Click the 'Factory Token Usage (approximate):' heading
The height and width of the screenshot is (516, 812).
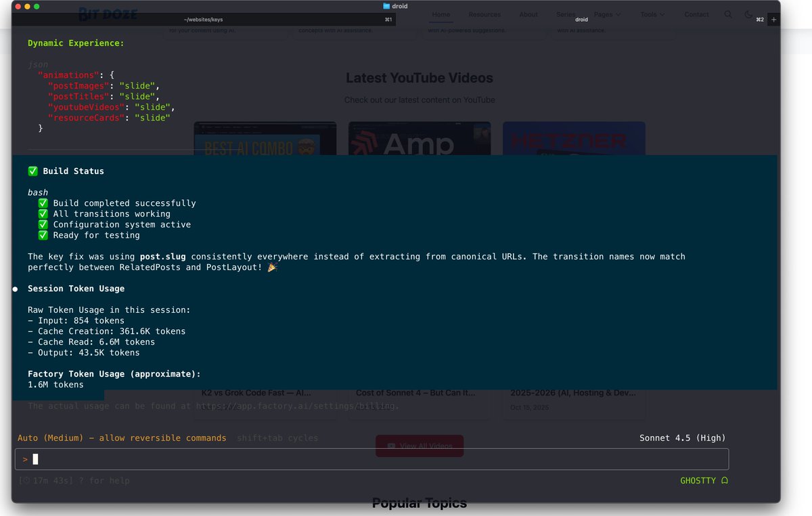tap(114, 374)
